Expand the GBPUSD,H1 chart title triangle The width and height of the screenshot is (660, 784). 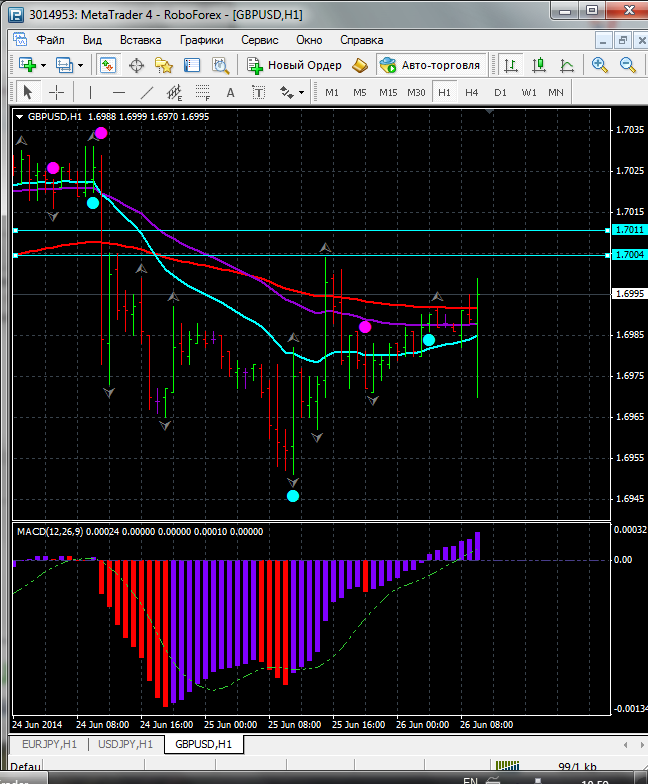pos(20,117)
